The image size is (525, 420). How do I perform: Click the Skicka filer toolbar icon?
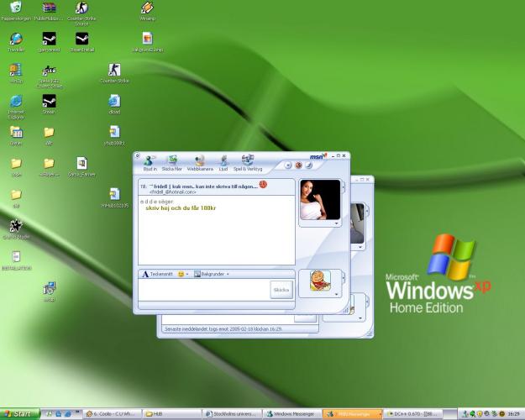171,162
